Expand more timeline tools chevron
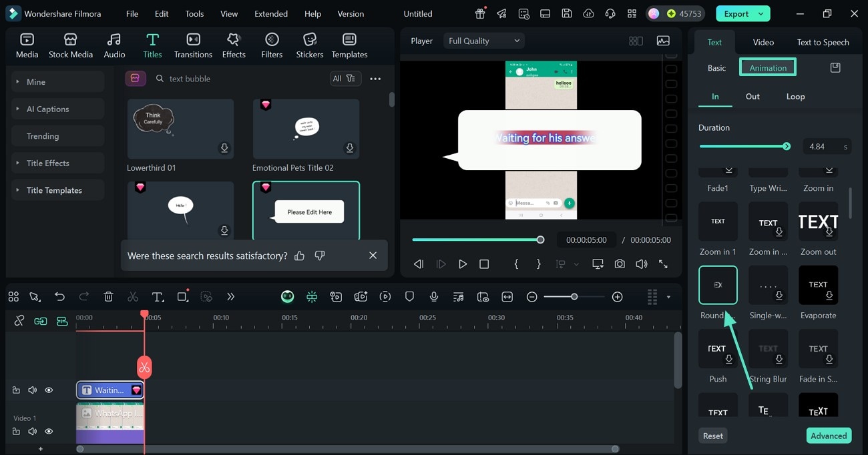This screenshot has height=455, width=868. tap(230, 297)
